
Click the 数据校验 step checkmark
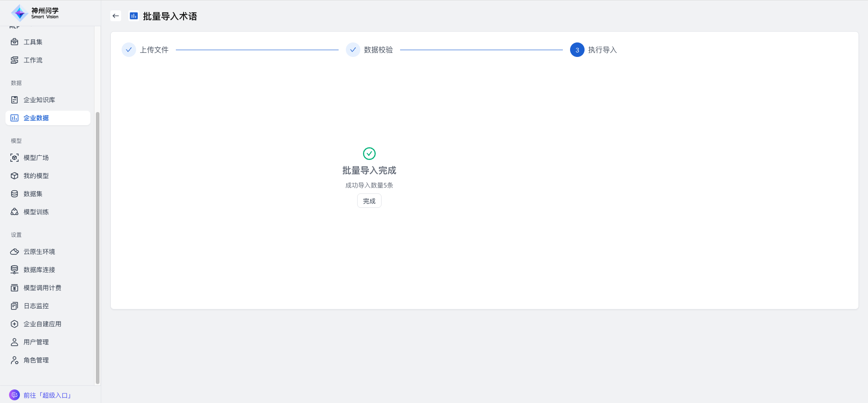pyautogui.click(x=353, y=50)
